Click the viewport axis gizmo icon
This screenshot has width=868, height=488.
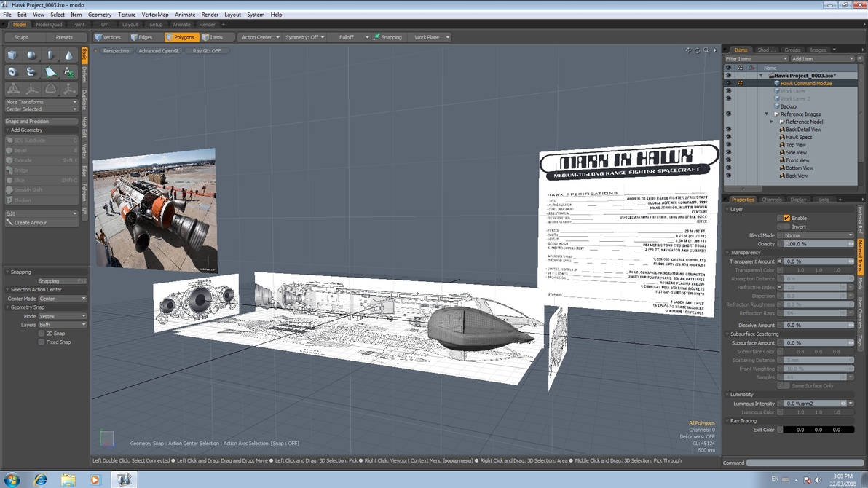[x=107, y=438]
